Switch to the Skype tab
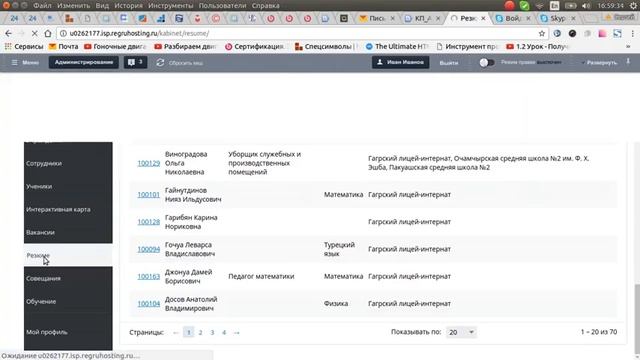 [x=557, y=18]
